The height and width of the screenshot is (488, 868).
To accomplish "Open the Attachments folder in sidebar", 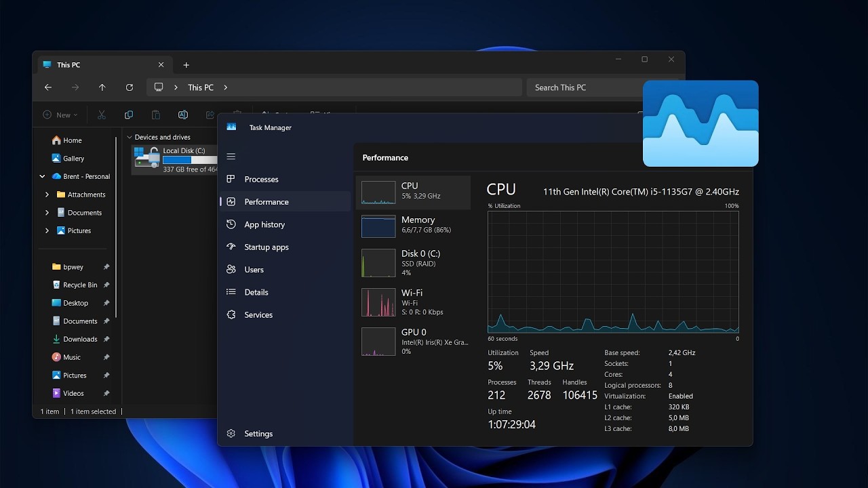I will [x=81, y=195].
